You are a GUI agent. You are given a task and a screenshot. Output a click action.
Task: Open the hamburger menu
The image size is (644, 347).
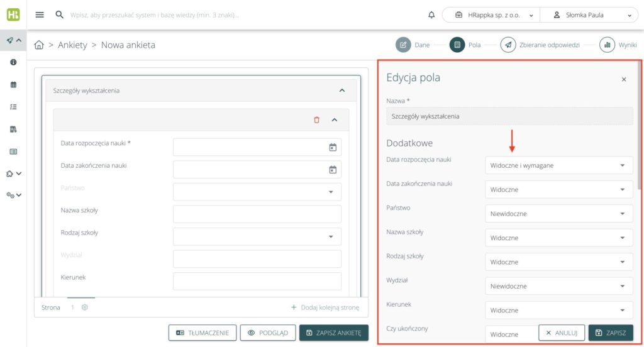click(40, 14)
